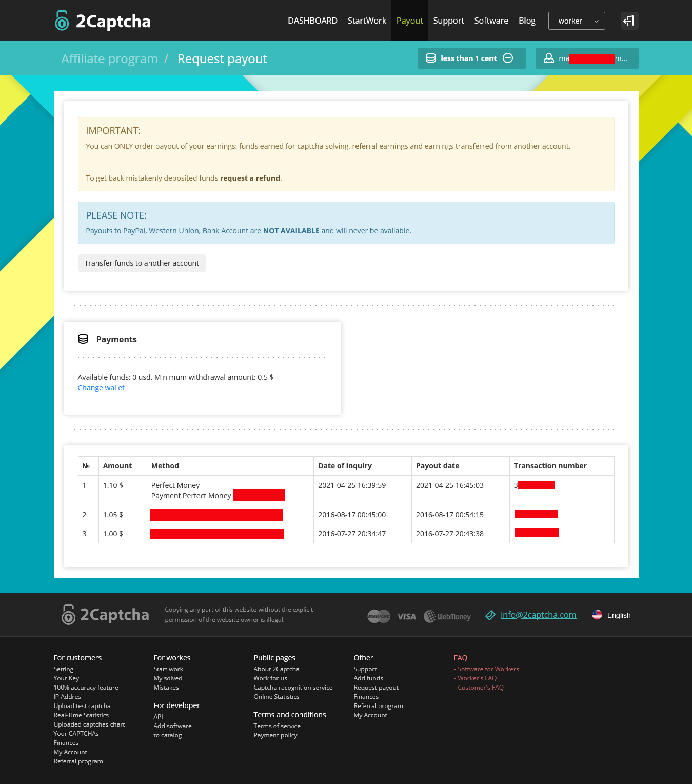Open Real-Time Statistics footer link
The width and height of the screenshot is (692, 784).
coord(81,715)
